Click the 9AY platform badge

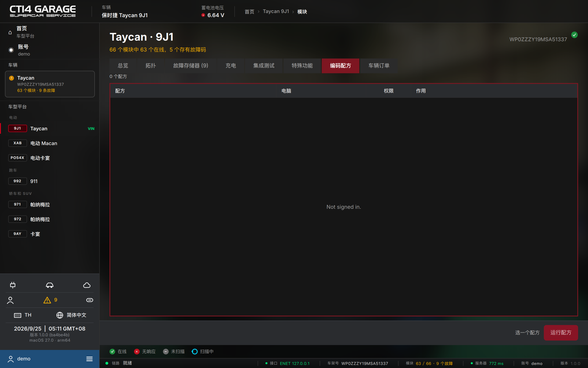(17, 234)
